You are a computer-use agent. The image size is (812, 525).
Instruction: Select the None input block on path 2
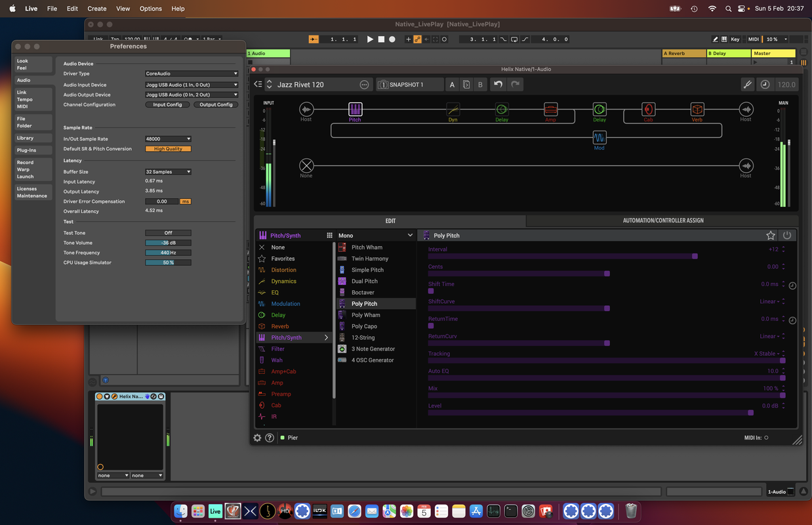pos(306,165)
